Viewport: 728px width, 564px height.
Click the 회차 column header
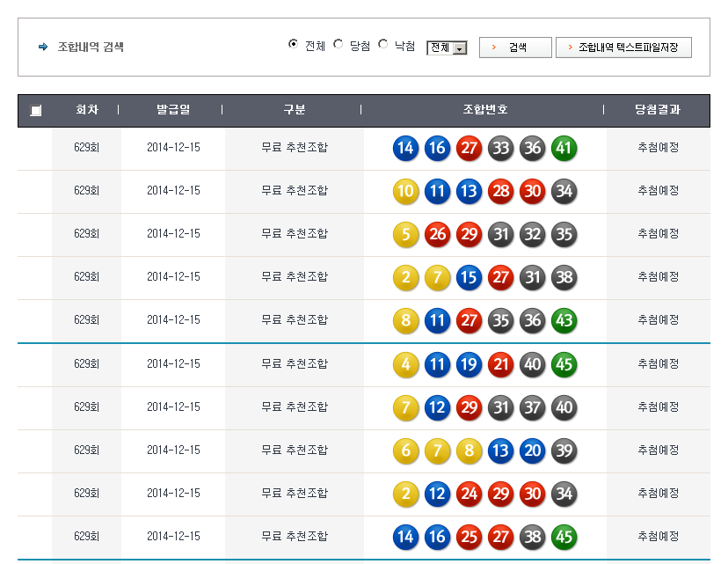click(86, 110)
